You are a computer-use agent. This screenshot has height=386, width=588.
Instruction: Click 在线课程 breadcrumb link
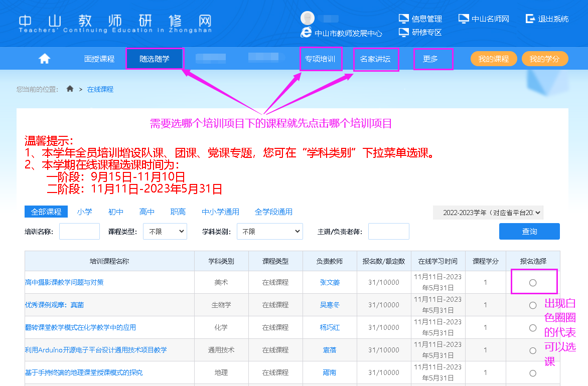(100, 89)
